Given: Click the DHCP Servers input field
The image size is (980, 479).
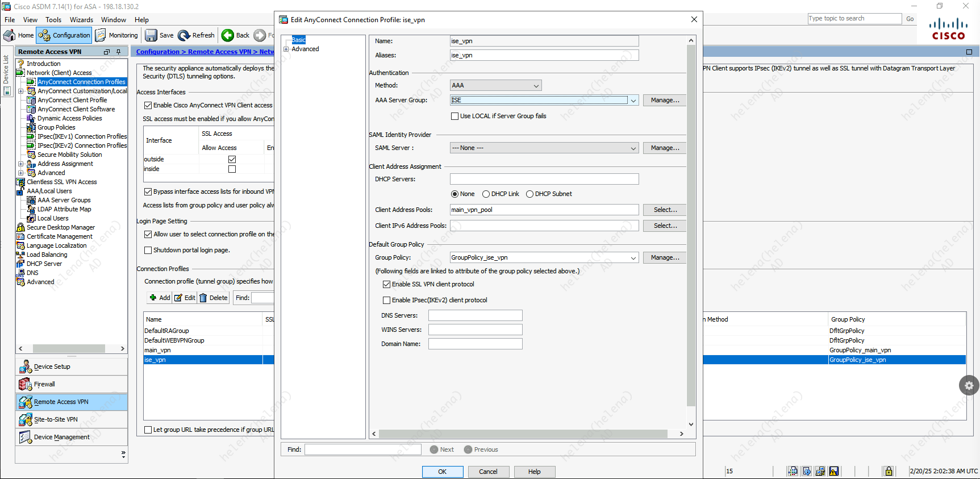Looking at the screenshot, I should [544, 179].
